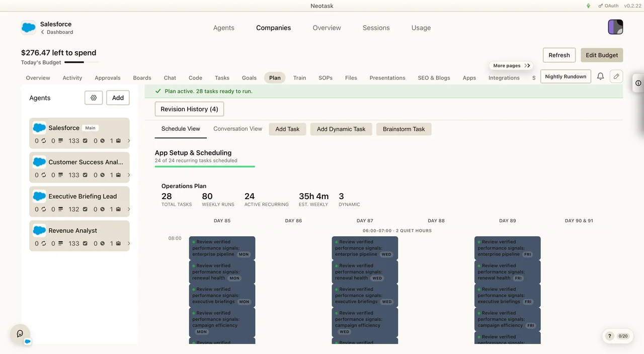This screenshot has height=354, width=644.
Task: Click Revenue Analyst's robot icon
Action: click(118, 243)
